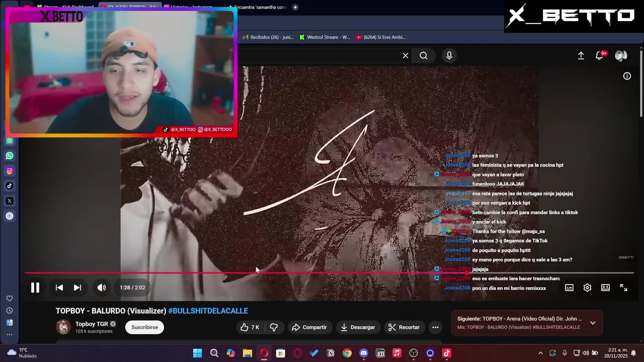Open the weather widget 11°C Nublado
This screenshot has width=644, height=362.
pos(21,353)
